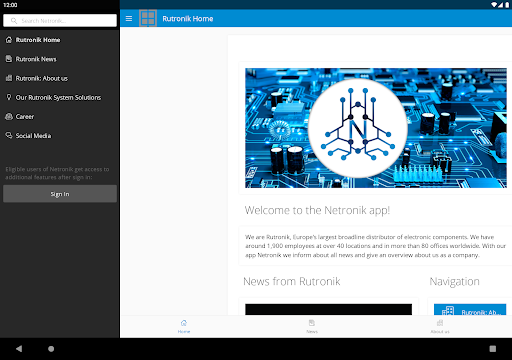
Task: Click the Rutronik Home header title
Action: (188, 19)
